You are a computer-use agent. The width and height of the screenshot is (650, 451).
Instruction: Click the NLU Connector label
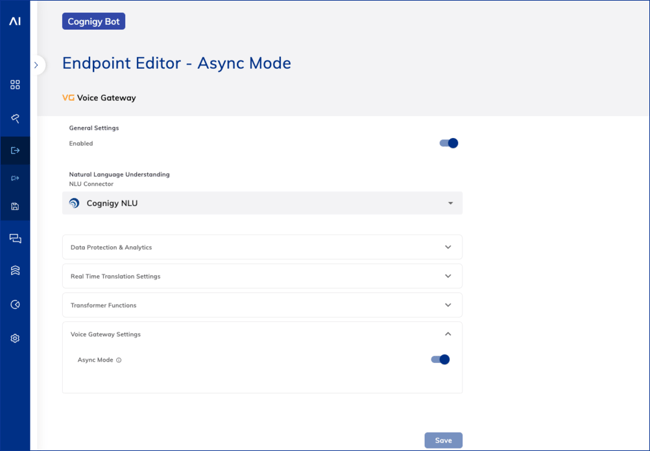[91, 184]
